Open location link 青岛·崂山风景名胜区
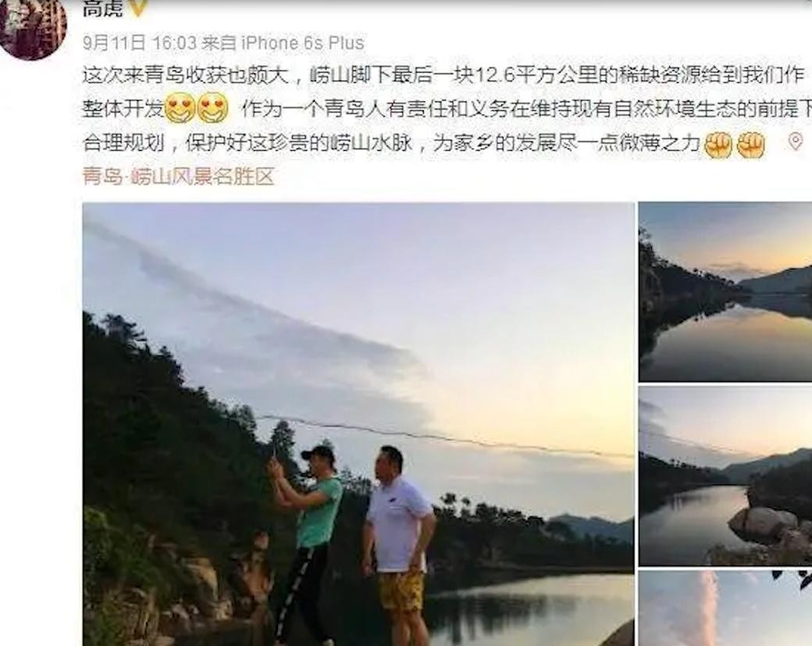Screen dimensions: 812x646 [x=178, y=177]
